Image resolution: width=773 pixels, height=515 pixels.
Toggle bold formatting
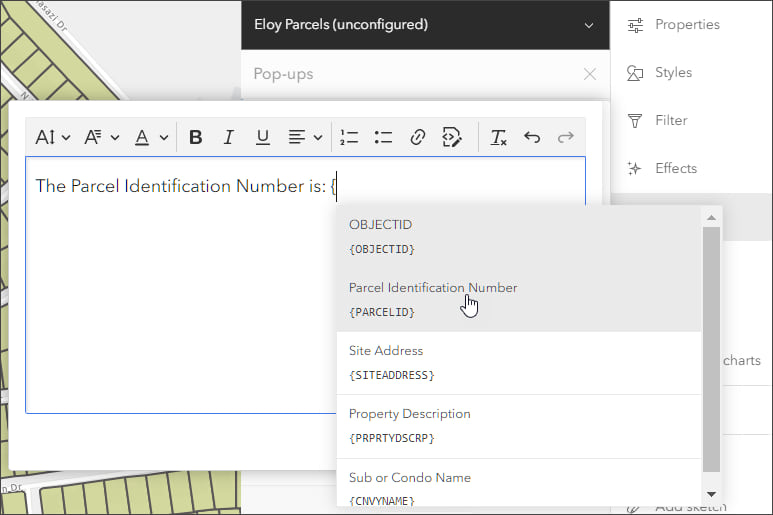196,137
